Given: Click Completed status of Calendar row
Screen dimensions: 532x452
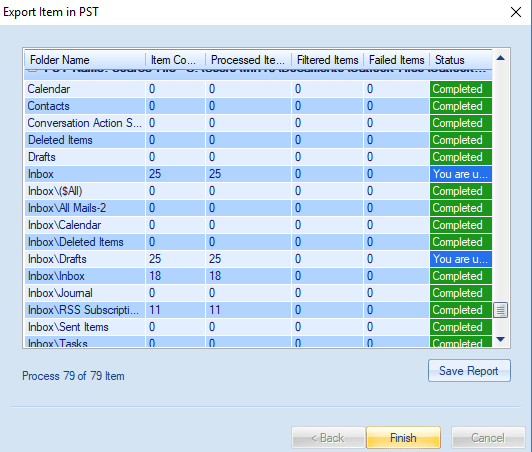Looking at the screenshot, I should point(461,89).
